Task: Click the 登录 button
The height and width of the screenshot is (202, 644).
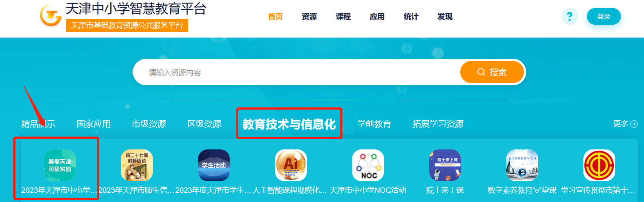Action: [x=604, y=16]
